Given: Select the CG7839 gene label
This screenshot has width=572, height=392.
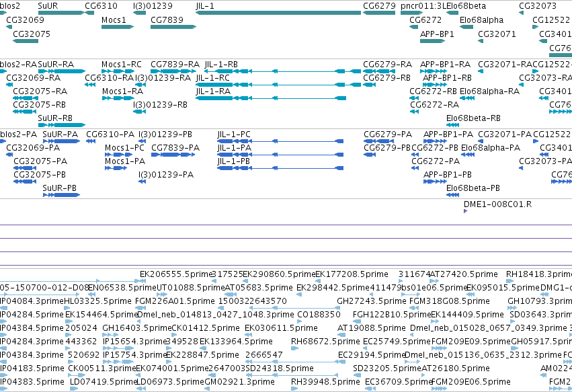Looking at the screenshot, I should tap(167, 19).
